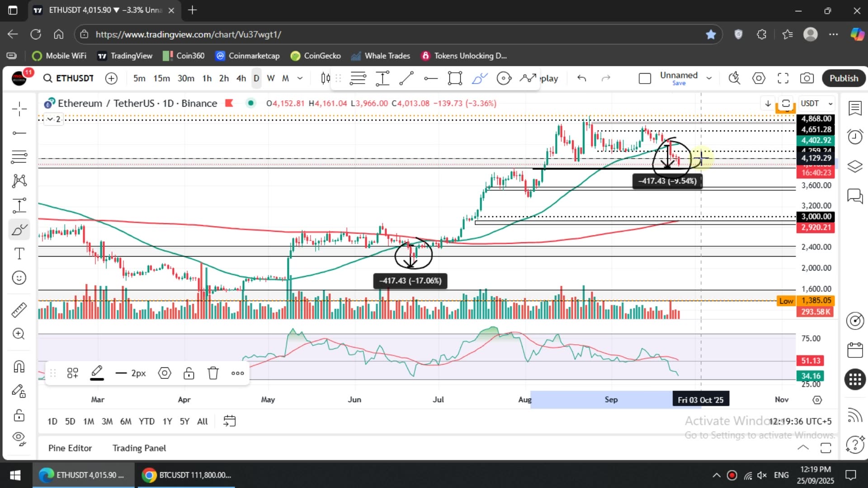Collapse the indicator legend chevron

50,119
